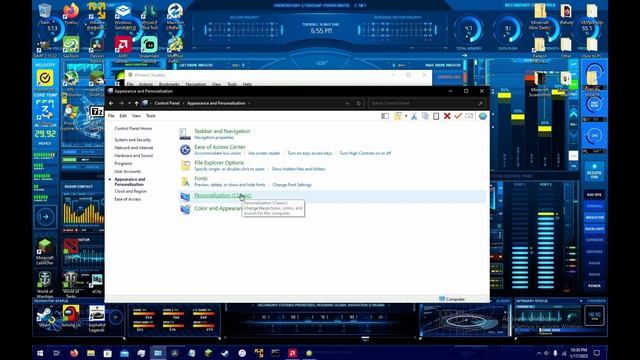Open the Tools menu in Control Panel
Screen dimensions: 640x360
151,116
